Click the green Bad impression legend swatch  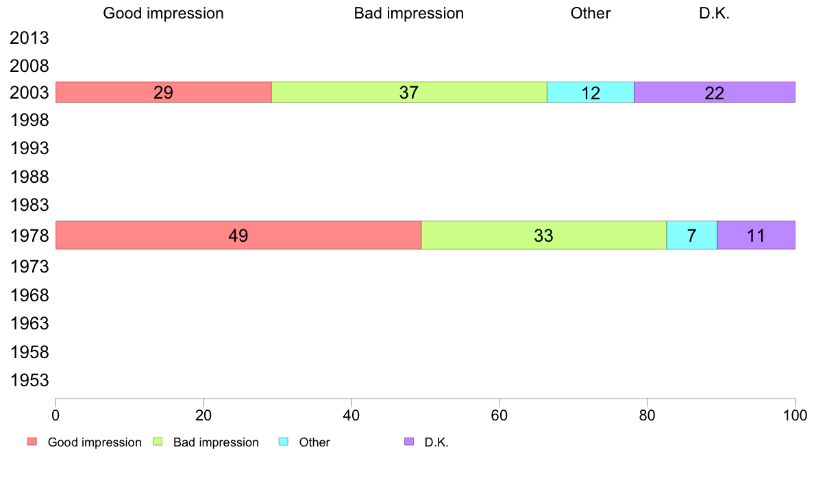click(x=158, y=442)
